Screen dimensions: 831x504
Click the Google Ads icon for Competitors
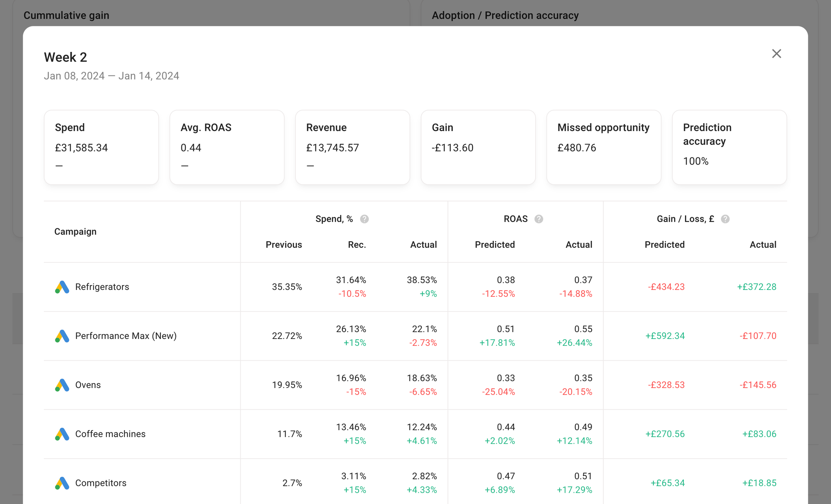(62, 483)
